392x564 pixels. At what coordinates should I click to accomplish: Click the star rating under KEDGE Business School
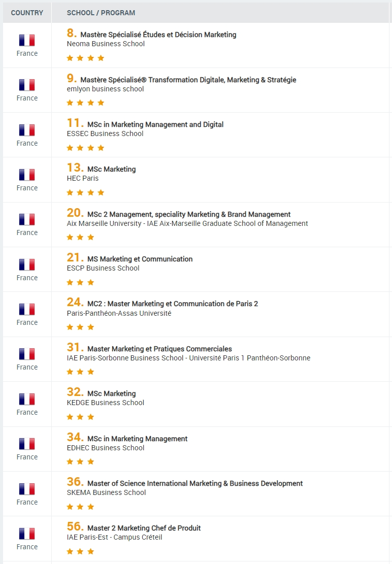point(80,417)
